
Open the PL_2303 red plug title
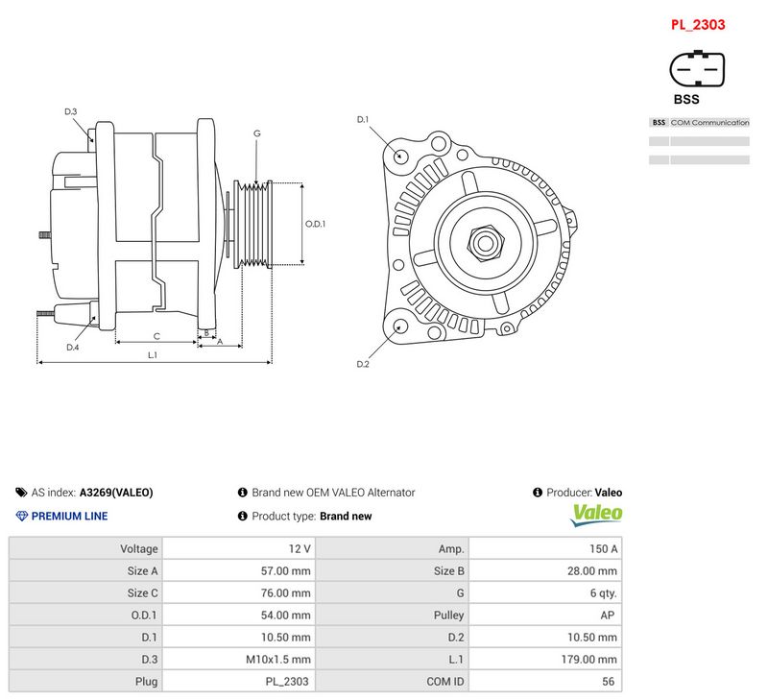point(698,25)
